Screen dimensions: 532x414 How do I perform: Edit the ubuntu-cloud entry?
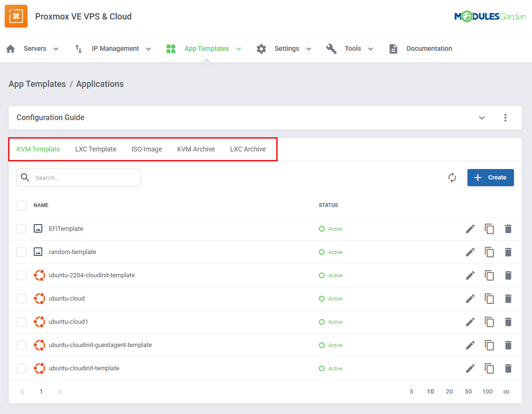[x=470, y=299]
